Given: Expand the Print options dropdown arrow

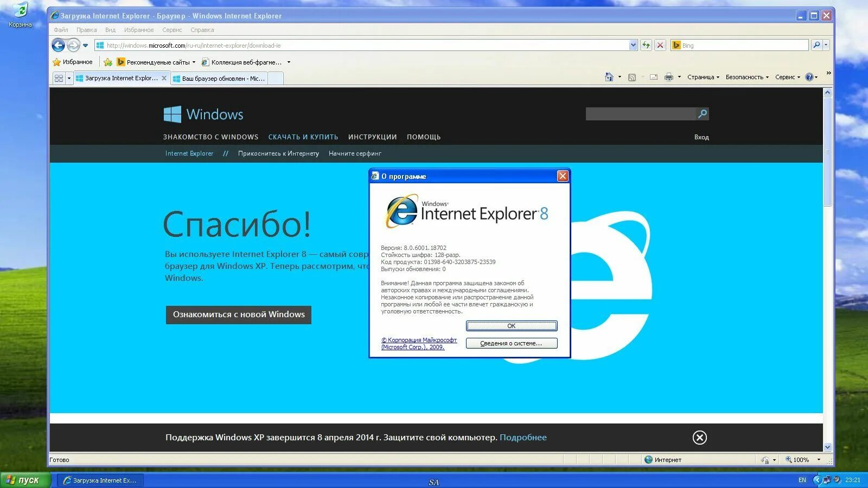Looking at the screenshot, I should [x=679, y=77].
